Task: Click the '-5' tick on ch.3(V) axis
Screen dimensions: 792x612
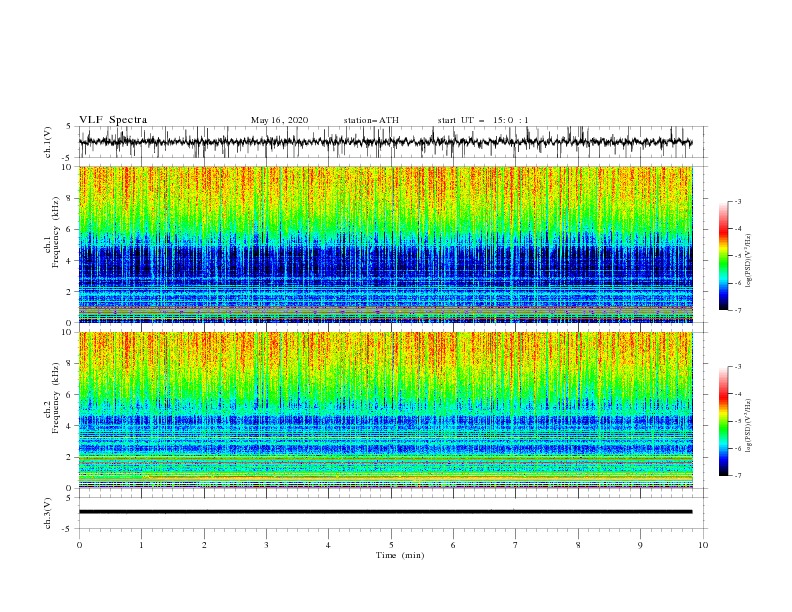Action: point(68,529)
